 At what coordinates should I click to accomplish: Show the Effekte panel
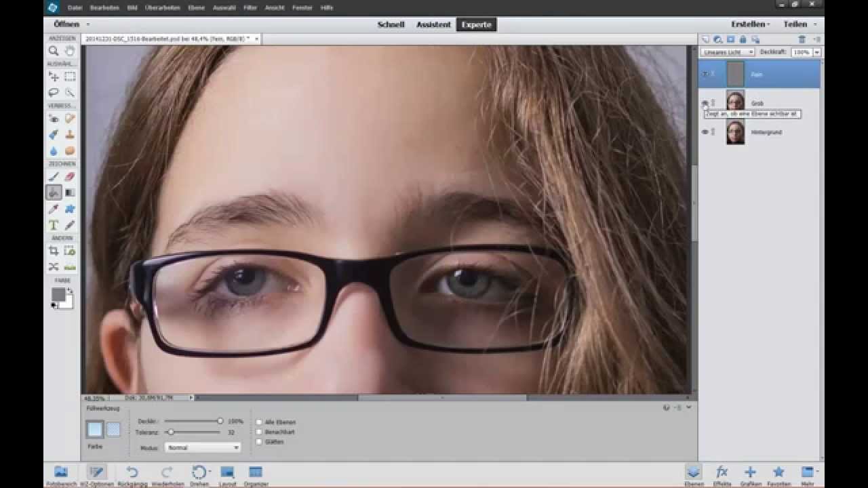(x=722, y=475)
